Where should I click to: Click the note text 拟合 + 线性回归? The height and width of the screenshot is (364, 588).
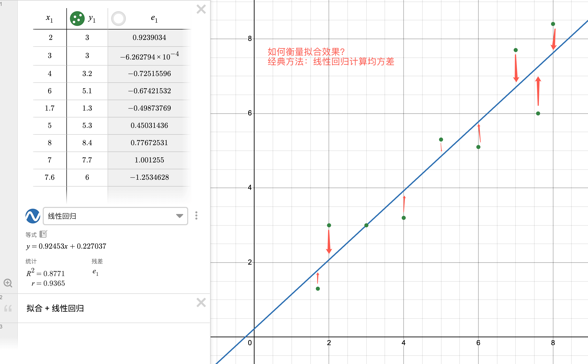tap(55, 308)
